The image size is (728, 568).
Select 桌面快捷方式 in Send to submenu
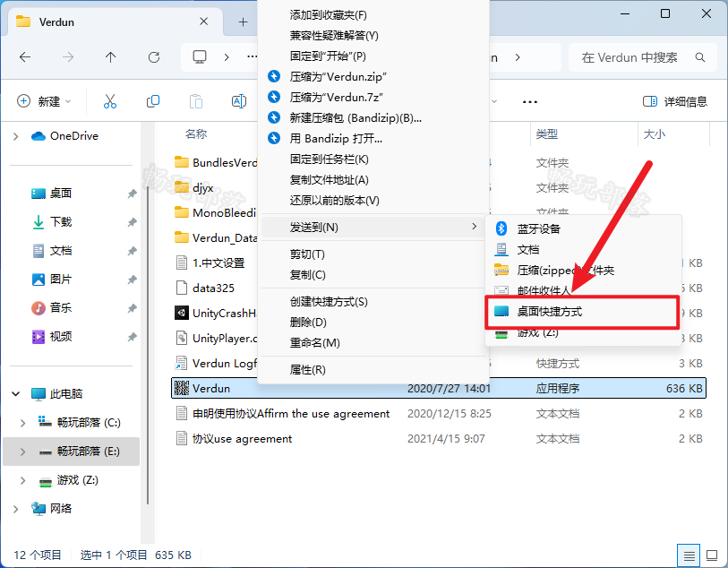click(x=583, y=312)
